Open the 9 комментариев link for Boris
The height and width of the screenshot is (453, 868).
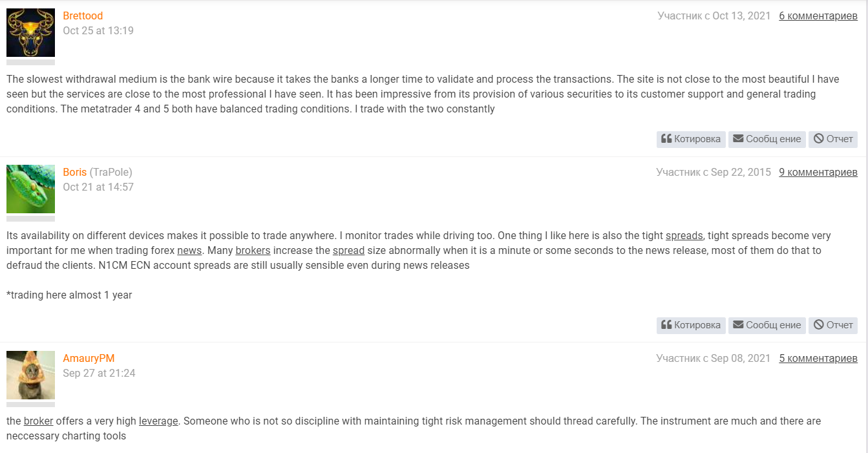(x=818, y=172)
